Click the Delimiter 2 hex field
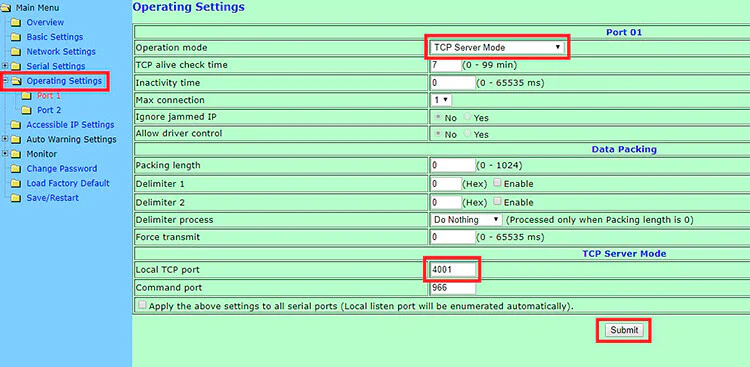 point(446,202)
